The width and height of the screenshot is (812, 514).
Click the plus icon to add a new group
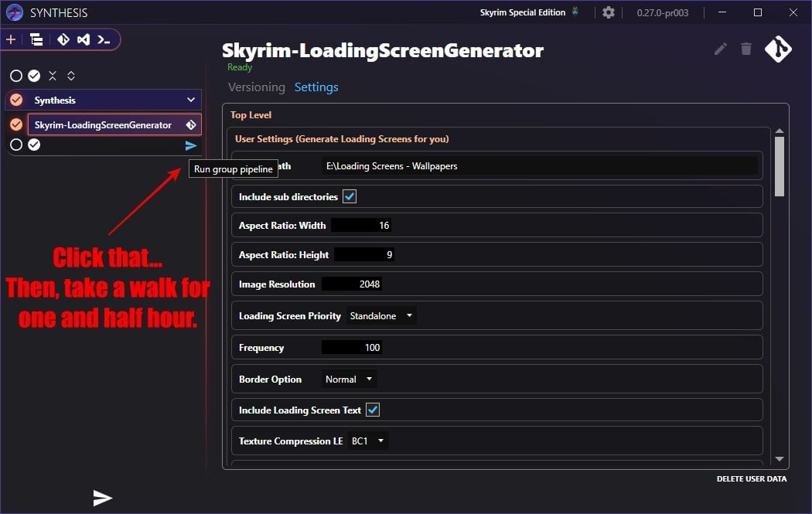tap(11, 39)
